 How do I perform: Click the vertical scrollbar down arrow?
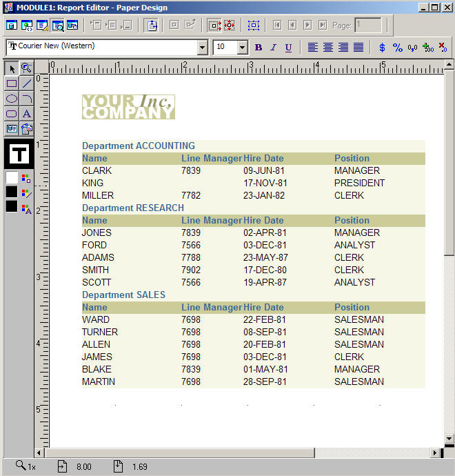[x=449, y=438]
